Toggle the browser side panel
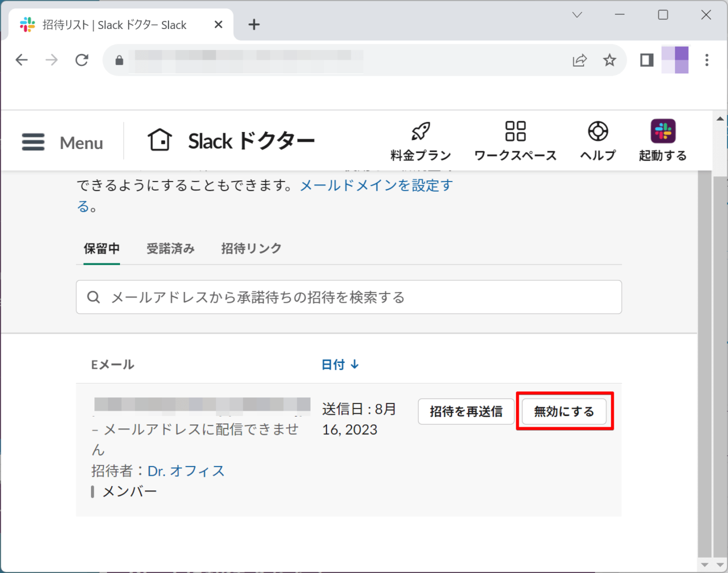728x573 pixels. click(647, 60)
